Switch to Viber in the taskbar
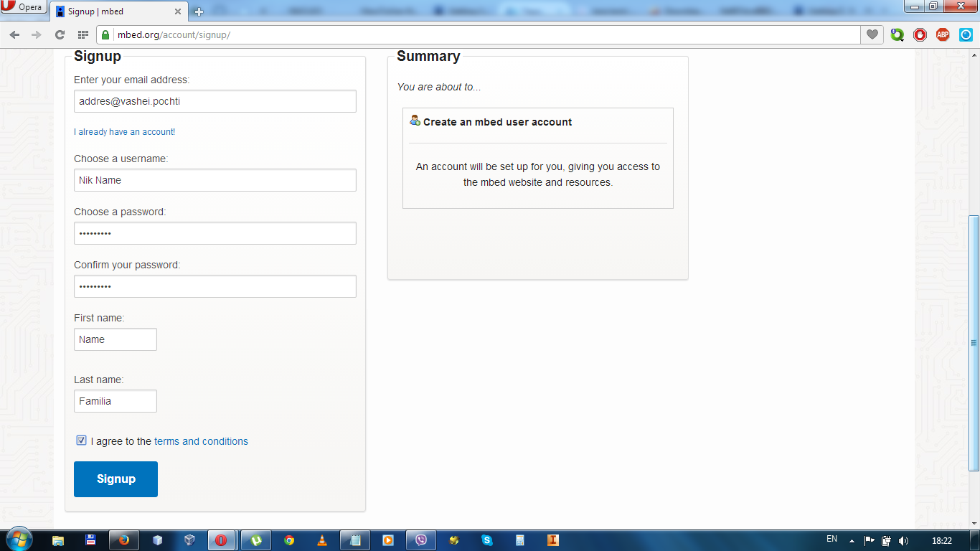This screenshot has width=980, height=551. (421, 540)
